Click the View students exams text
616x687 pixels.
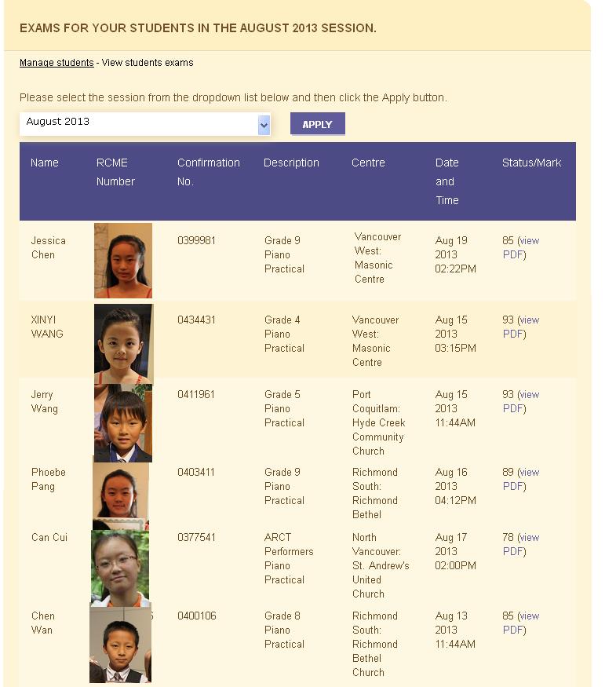pos(148,63)
